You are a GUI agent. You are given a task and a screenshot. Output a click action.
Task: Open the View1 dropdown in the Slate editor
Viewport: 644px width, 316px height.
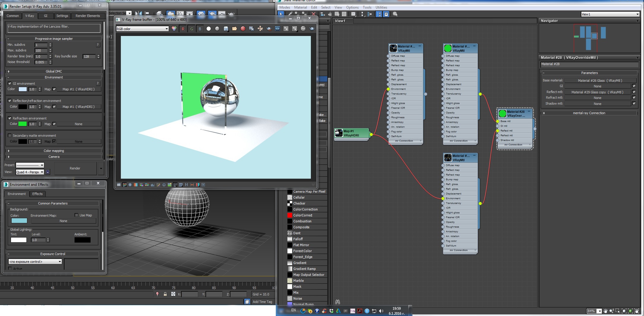610,14
